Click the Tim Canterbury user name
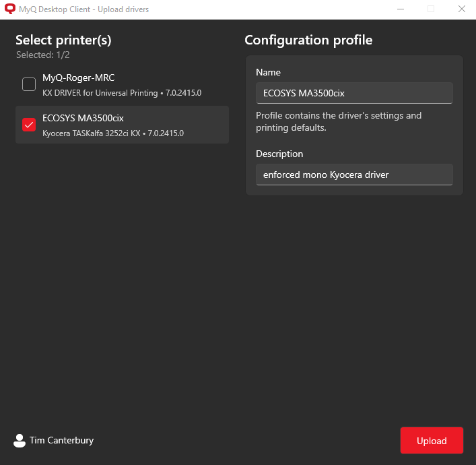Viewport: 476px width, 465px height. pos(61,441)
